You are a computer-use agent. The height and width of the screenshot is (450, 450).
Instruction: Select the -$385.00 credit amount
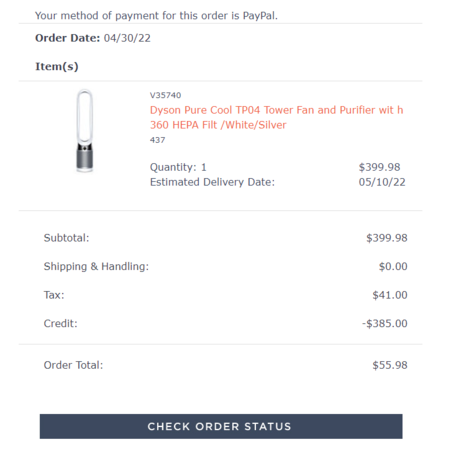385,323
